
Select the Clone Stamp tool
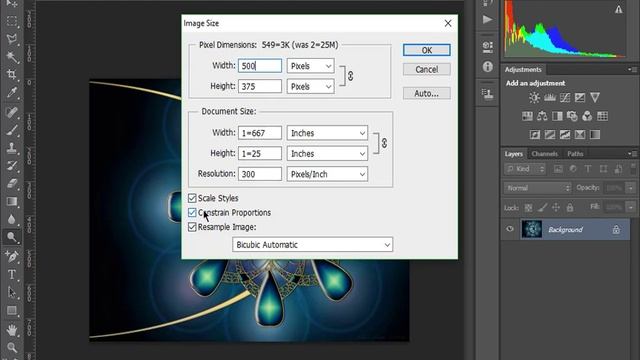tap(12, 148)
